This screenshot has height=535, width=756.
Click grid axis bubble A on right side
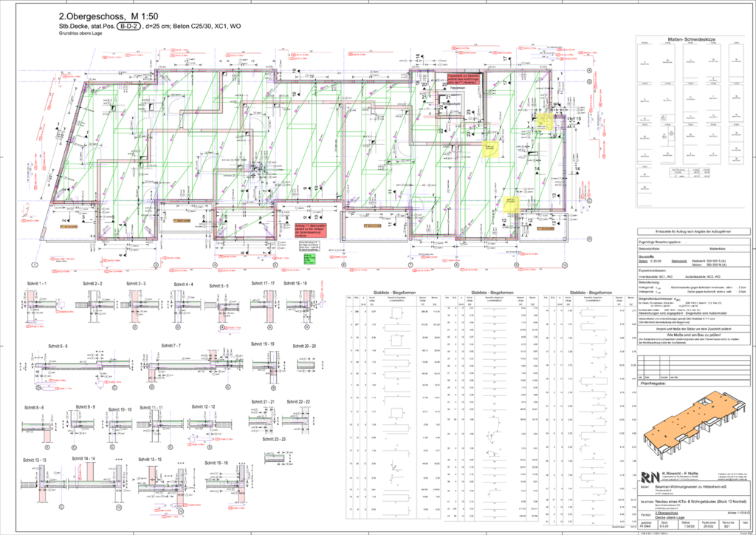click(x=590, y=70)
